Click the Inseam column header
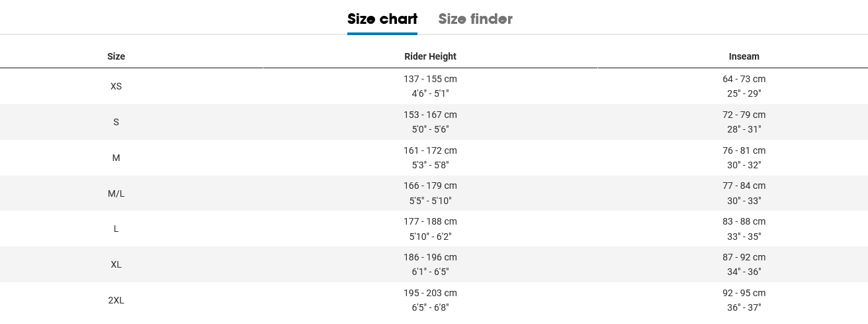 pos(744,56)
